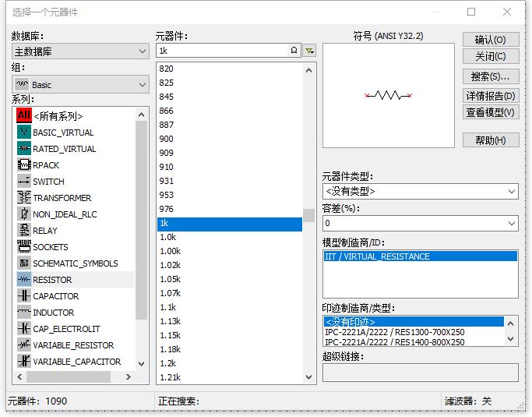Open the database dropdown 主数据库
Viewport: 532px width, 417px height.
click(x=80, y=51)
